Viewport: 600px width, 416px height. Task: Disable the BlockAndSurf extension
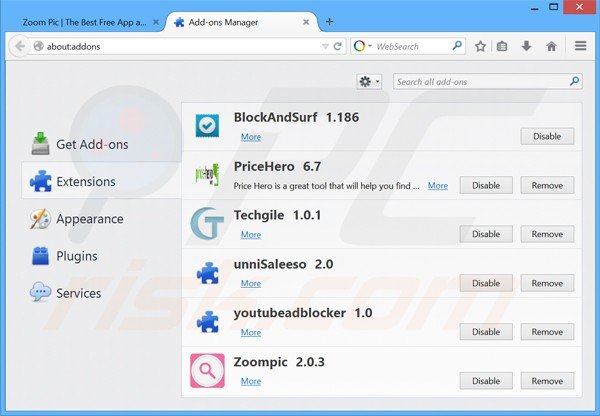point(547,136)
